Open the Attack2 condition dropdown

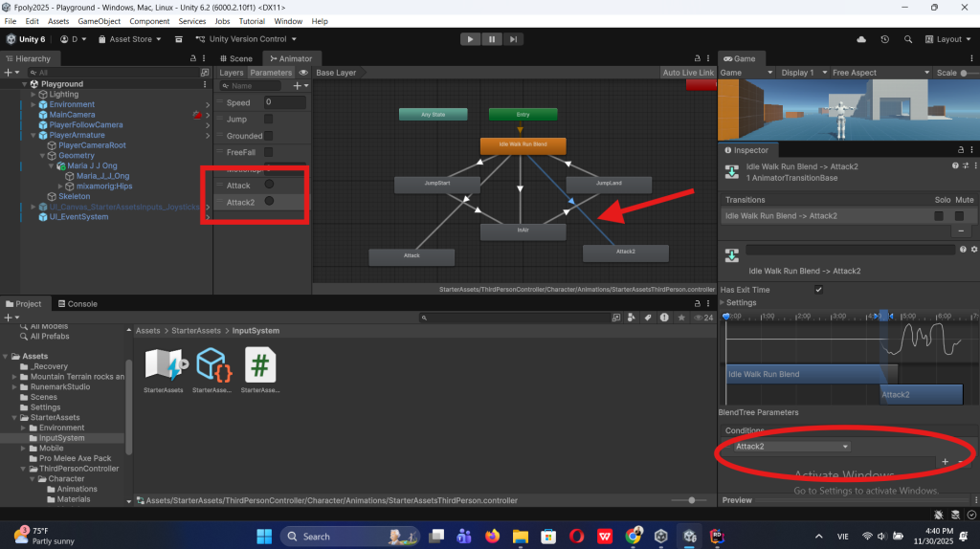791,447
